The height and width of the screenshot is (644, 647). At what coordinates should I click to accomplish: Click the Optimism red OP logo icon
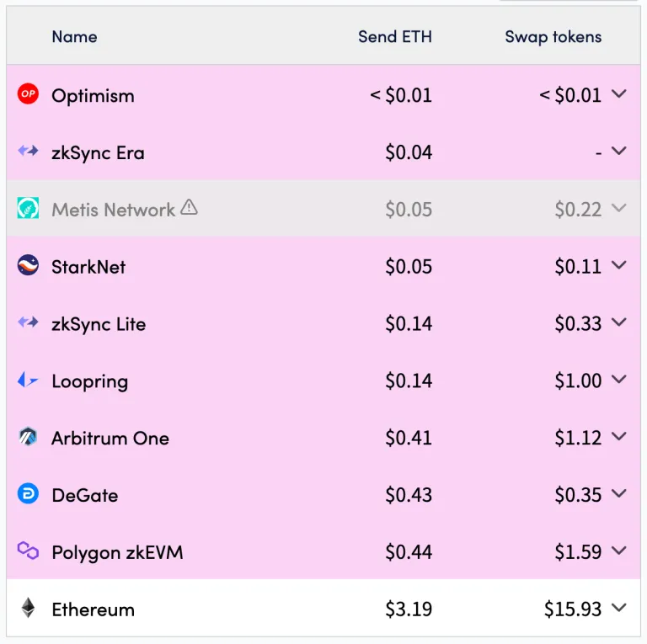point(29,95)
